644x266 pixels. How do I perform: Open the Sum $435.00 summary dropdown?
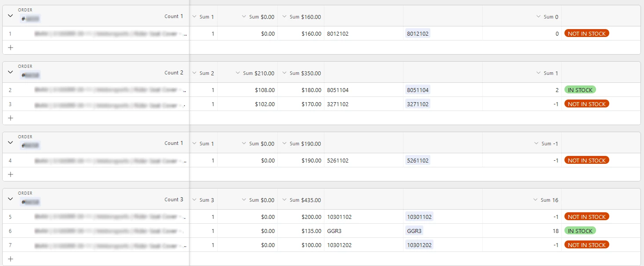point(284,200)
